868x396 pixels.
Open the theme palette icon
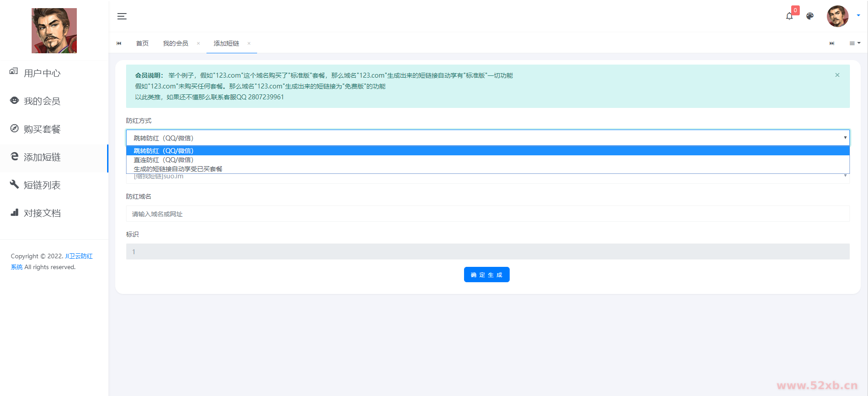click(x=810, y=16)
